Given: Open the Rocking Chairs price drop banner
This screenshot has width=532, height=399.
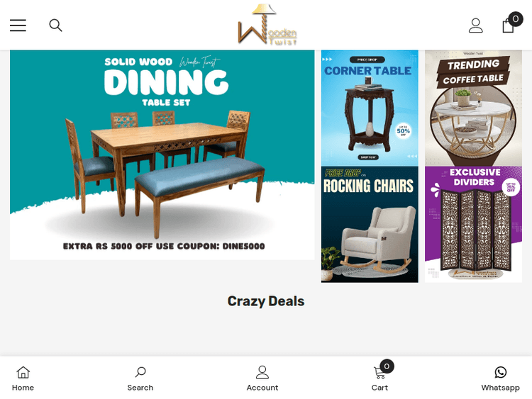Looking at the screenshot, I should tap(370, 225).
